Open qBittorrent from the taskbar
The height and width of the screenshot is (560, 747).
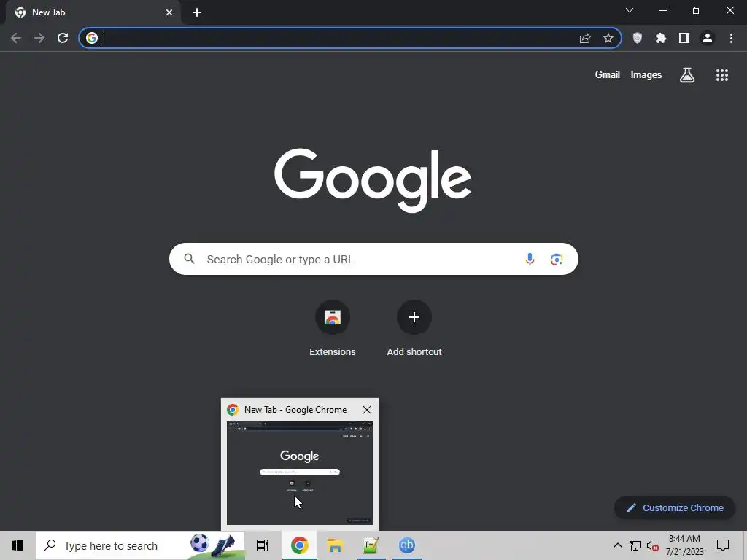click(x=407, y=545)
